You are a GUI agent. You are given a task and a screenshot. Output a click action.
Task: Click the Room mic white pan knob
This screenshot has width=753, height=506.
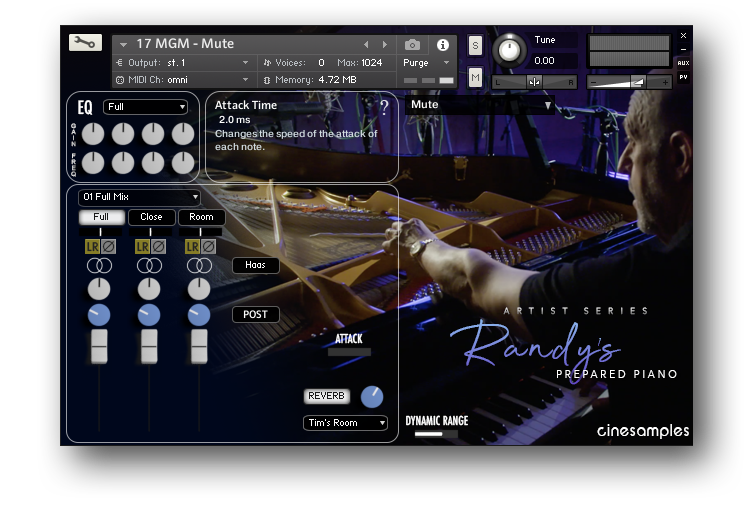tap(199, 289)
